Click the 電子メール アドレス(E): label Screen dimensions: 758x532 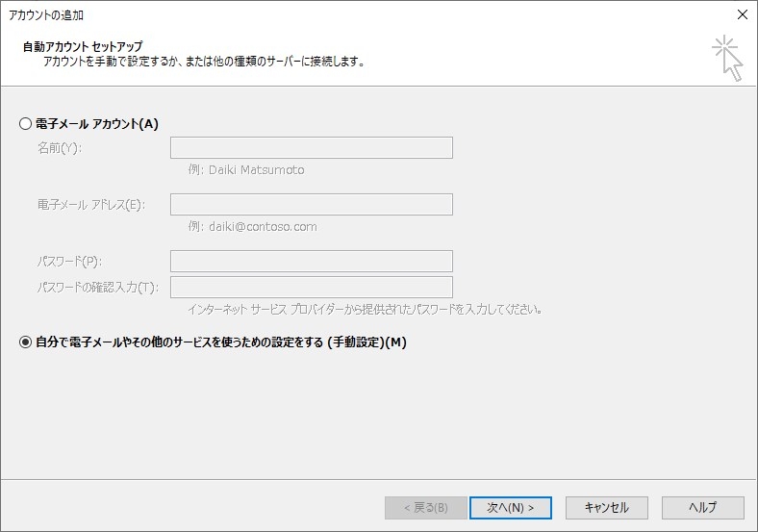tap(90, 205)
